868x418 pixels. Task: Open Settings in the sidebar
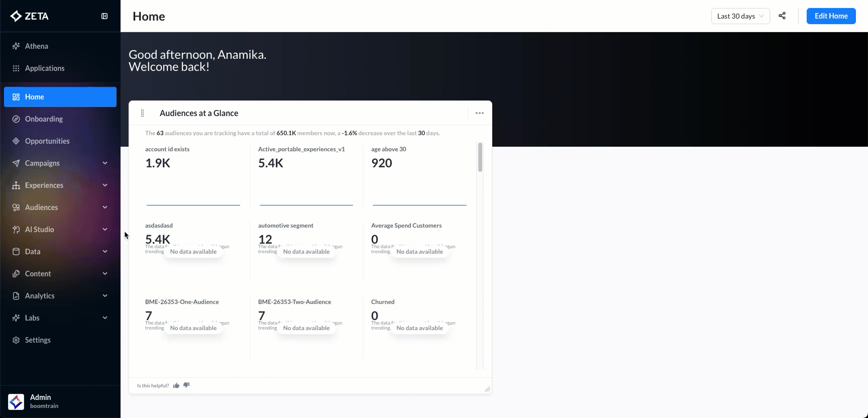38,340
